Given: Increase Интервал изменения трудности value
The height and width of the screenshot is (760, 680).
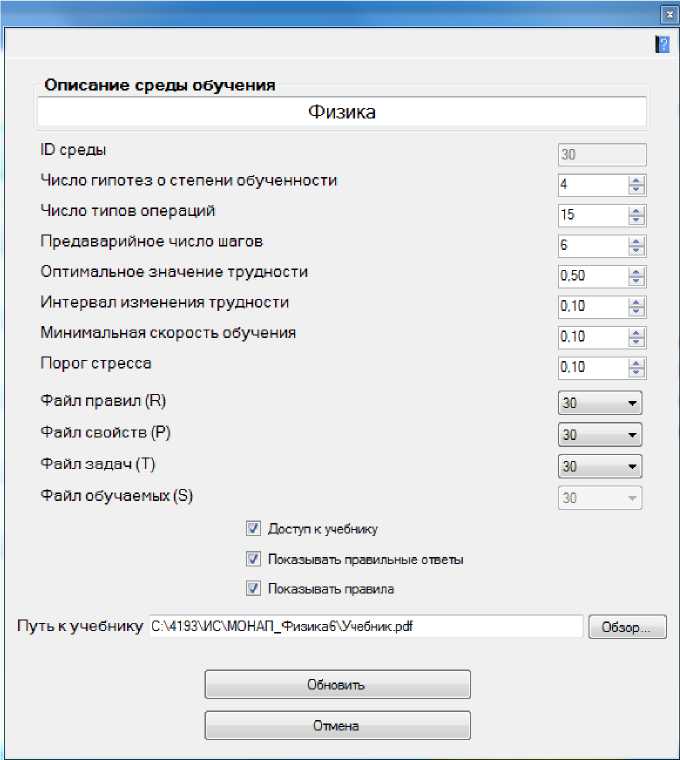Looking at the screenshot, I should click(637, 302).
